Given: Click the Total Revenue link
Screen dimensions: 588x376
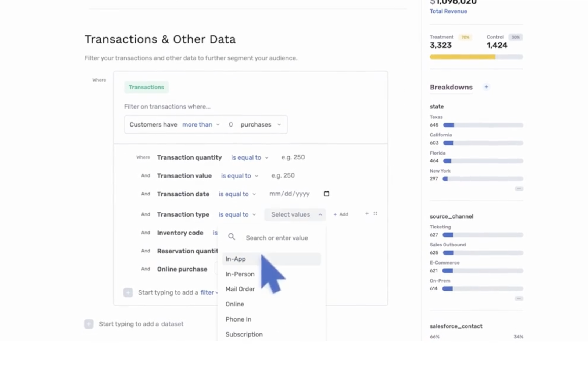Looking at the screenshot, I should [x=448, y=11].
